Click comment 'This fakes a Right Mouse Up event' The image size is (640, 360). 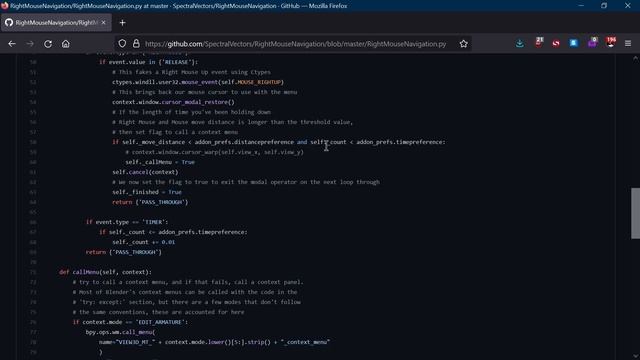click(191, 72)
